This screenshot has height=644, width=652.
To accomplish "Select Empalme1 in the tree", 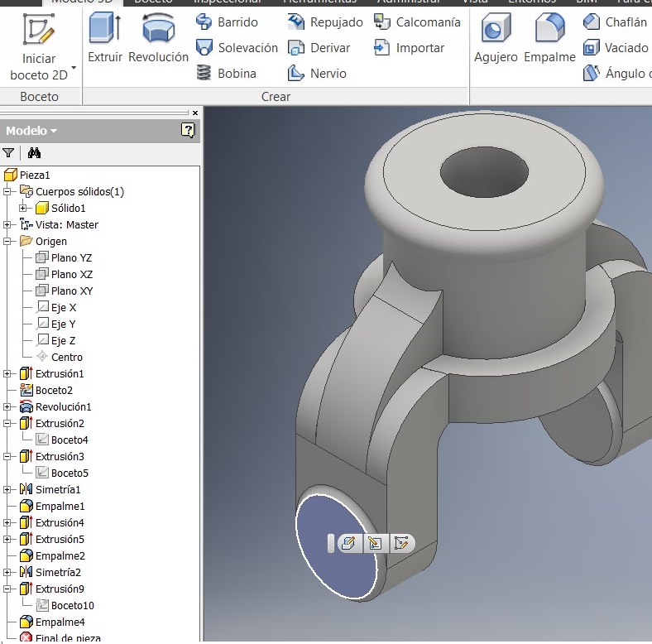I will tap(52, 506).
